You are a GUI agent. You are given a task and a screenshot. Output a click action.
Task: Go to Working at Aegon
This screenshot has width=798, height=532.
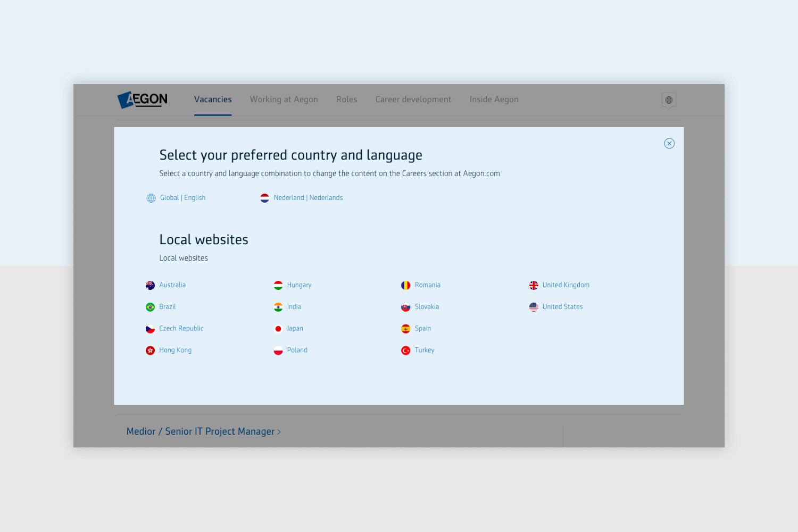pyautogui.click(x=284, y=99)
